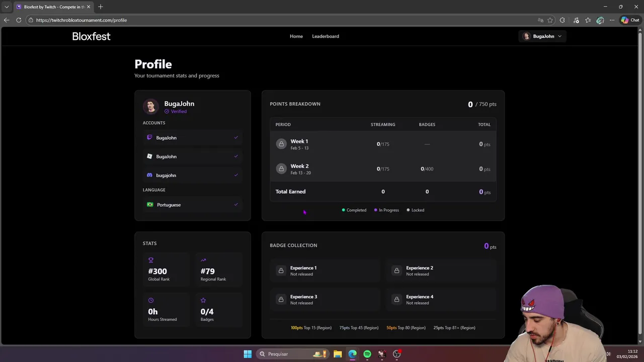Click the star icon above Badges stat

tap(203, 300)
